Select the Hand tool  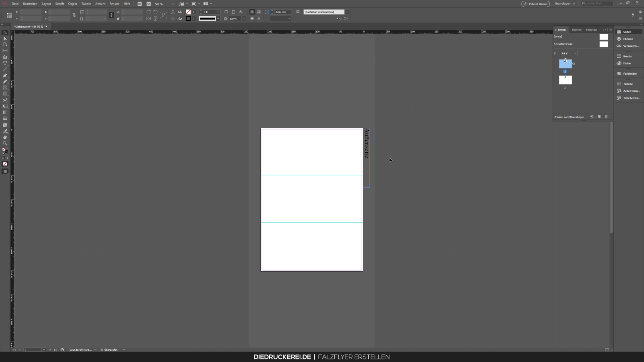tap(5, 137)
